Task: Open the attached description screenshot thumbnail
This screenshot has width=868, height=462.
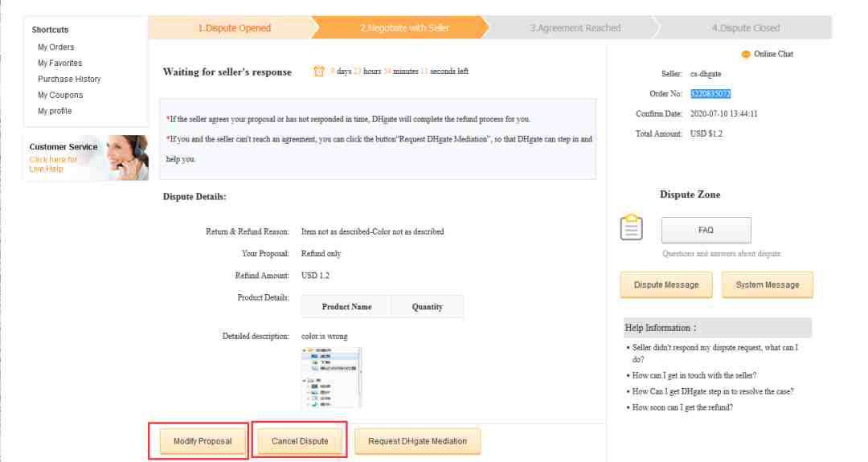Action: [x=331, y=378]
